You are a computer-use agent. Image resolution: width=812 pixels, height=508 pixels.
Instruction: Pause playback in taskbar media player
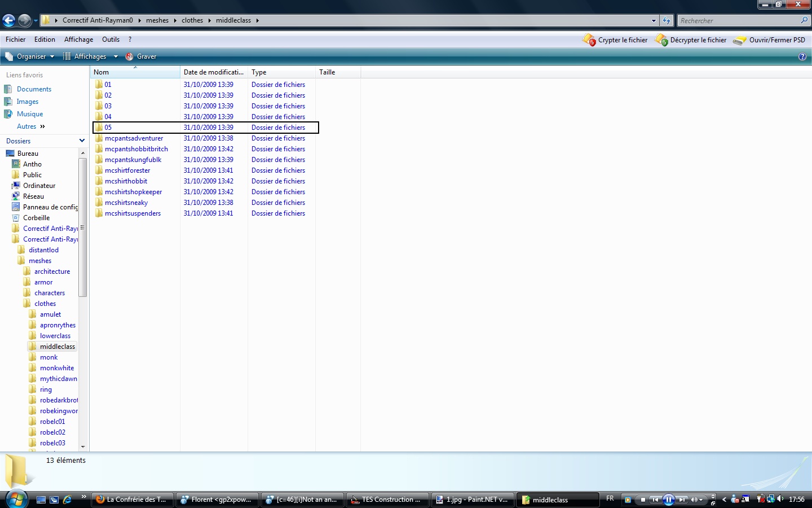pyautogui.click(x=669, y=500)
